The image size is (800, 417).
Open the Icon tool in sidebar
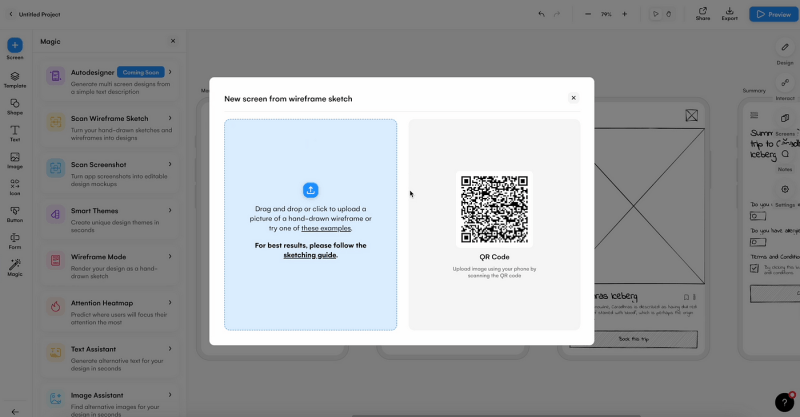pos(15,187)
